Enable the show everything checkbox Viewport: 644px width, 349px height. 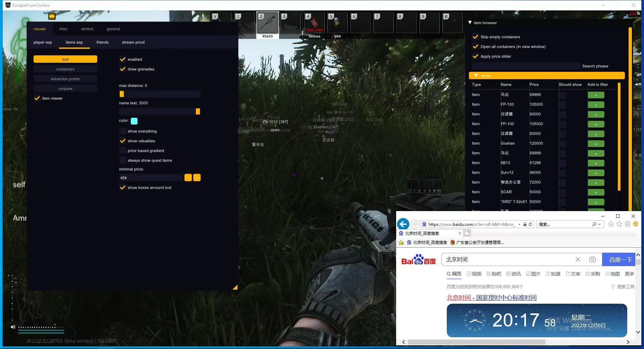tap(123, 131)
